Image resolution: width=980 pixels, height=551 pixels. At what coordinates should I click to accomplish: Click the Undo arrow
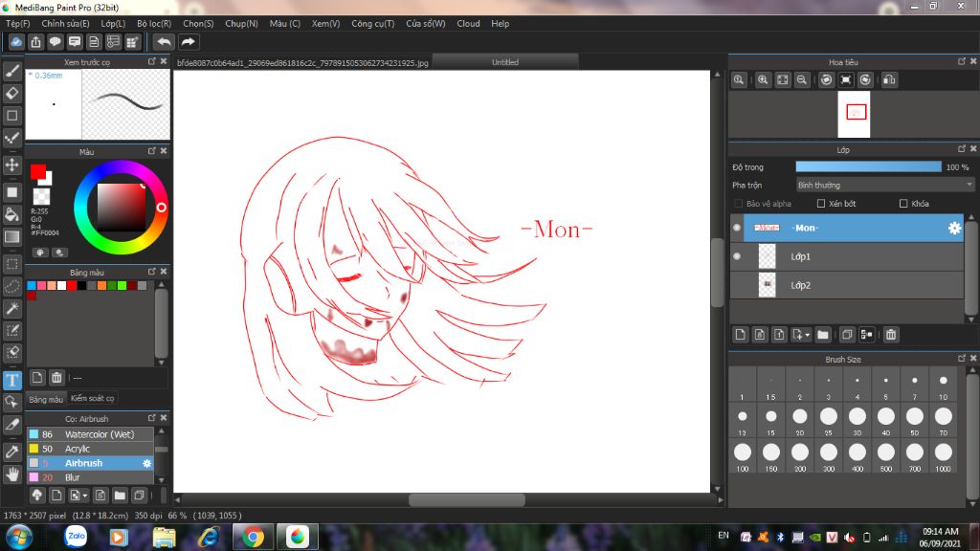[x=164, y=42]
